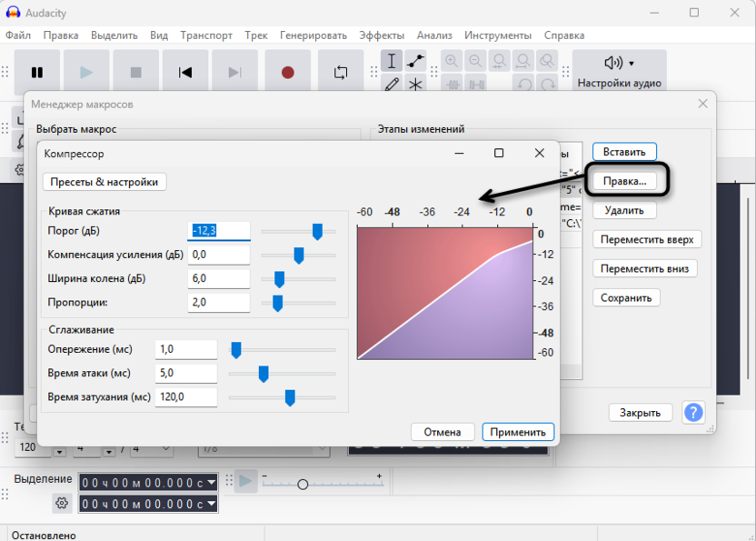Click the Переместить вверх button

647,240
